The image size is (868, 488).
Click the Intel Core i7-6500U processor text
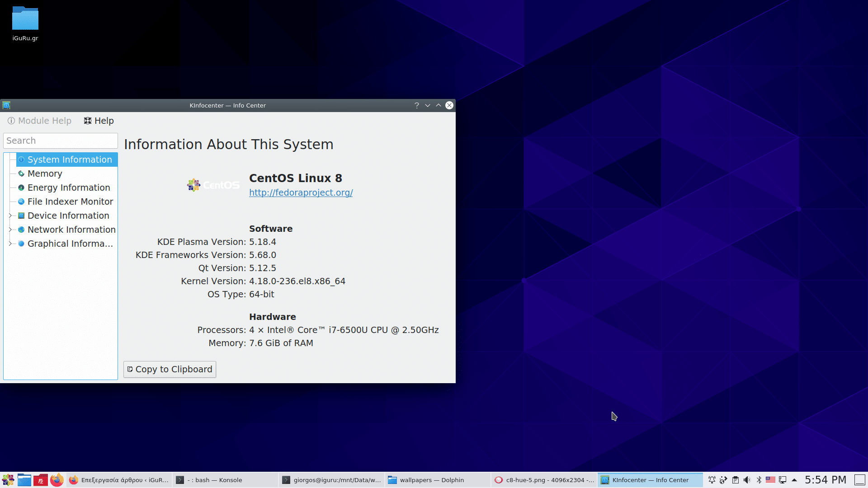click(x=344, y=330)
